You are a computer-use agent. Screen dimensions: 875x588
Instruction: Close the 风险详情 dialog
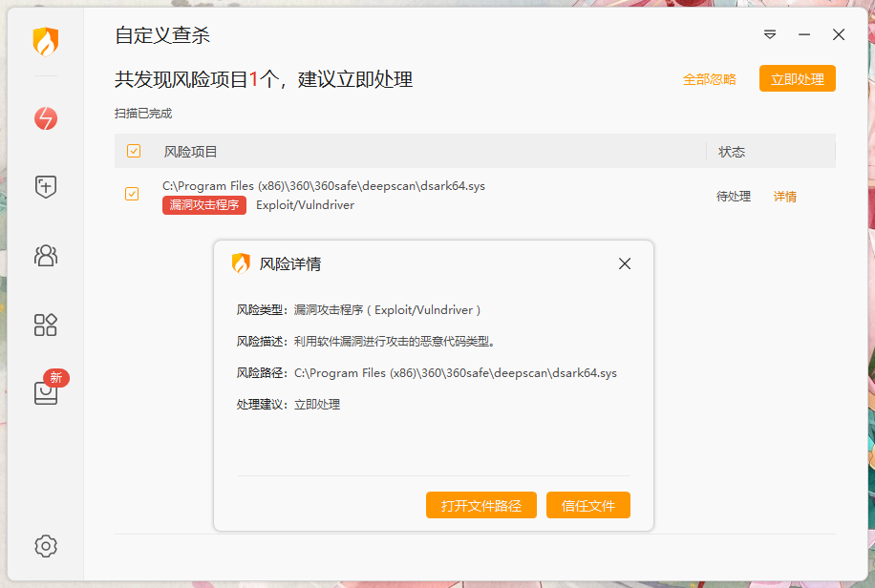point(625,263)
